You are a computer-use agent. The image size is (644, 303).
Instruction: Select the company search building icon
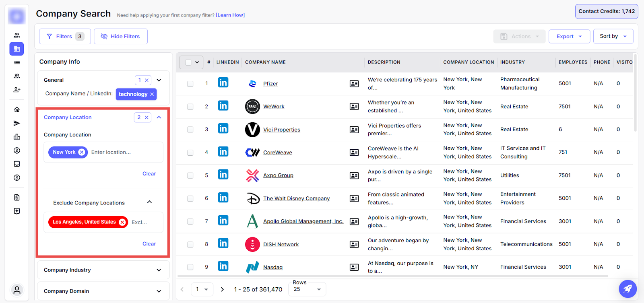tap(17, 49)
